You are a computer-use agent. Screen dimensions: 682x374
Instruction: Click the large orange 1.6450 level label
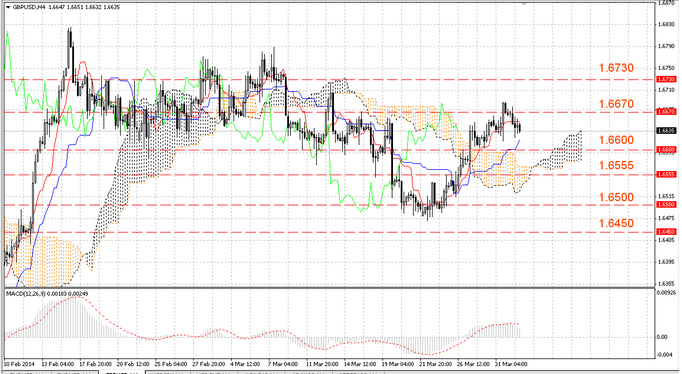[x=616, y=224]
